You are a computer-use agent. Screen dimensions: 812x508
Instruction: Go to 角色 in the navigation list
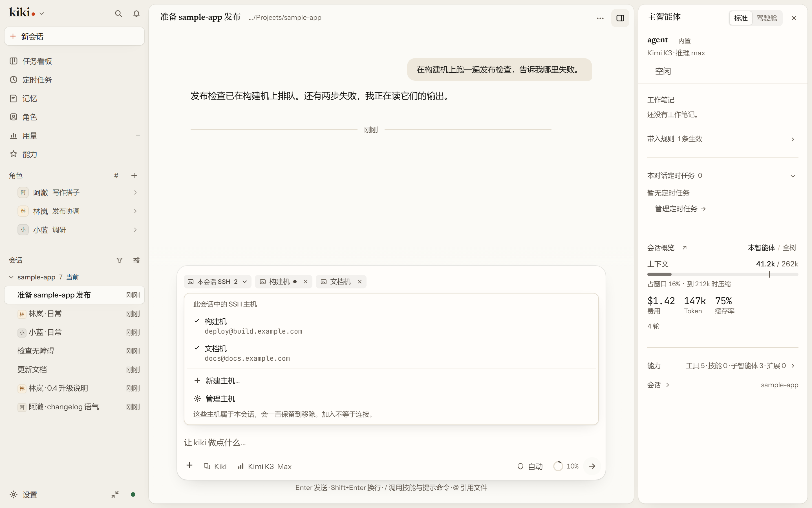(74, 117)
